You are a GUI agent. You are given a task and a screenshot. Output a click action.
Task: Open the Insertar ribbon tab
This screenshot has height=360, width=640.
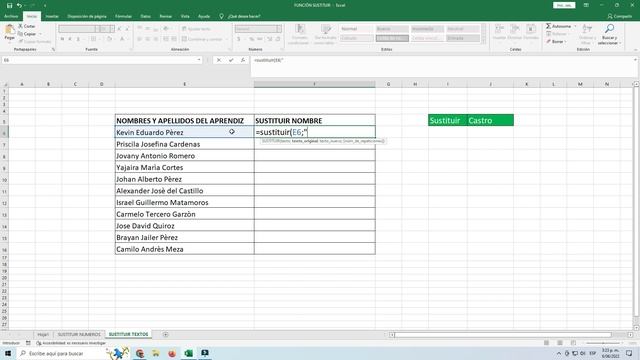point(52,16)
